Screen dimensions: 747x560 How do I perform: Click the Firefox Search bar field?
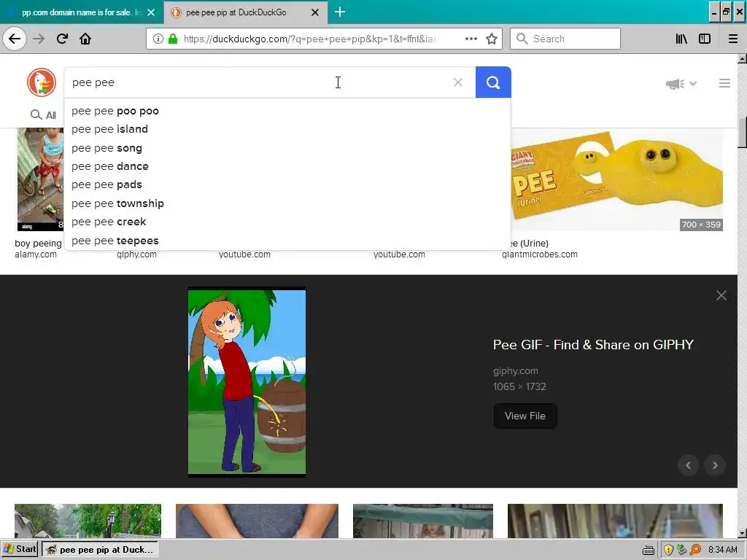(565, 39)
